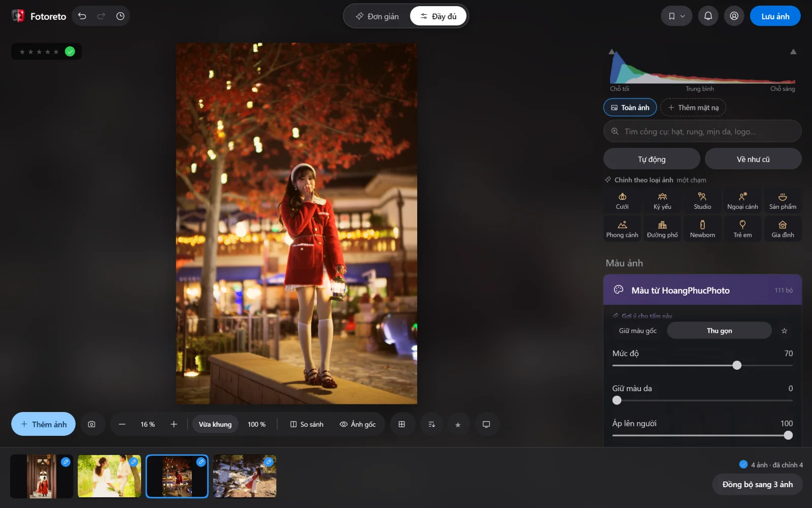Image resolution: width=812 pixels, height=508 pixels.
Task: Switch to Đơn giản mode
Action: click(x=377, y=16)
